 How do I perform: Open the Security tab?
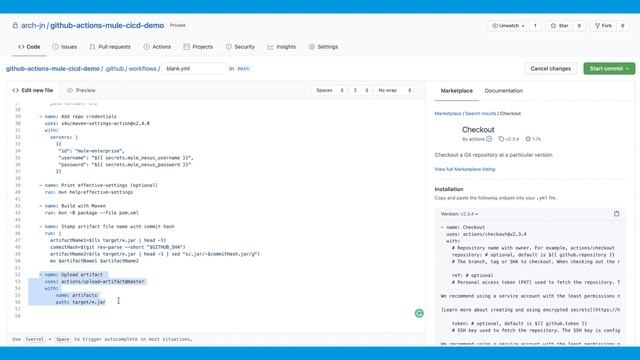(x=240, y=47)
